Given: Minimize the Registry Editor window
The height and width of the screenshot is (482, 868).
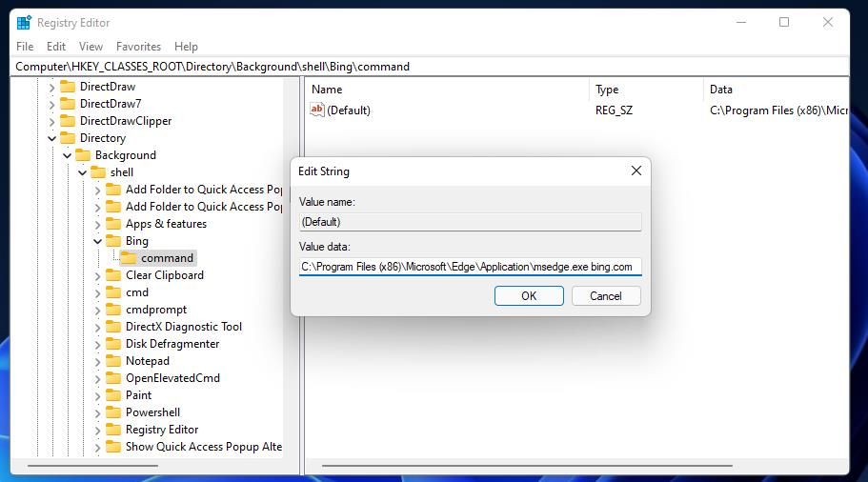Looking at the screenshot, I should [x=741, y=22].
